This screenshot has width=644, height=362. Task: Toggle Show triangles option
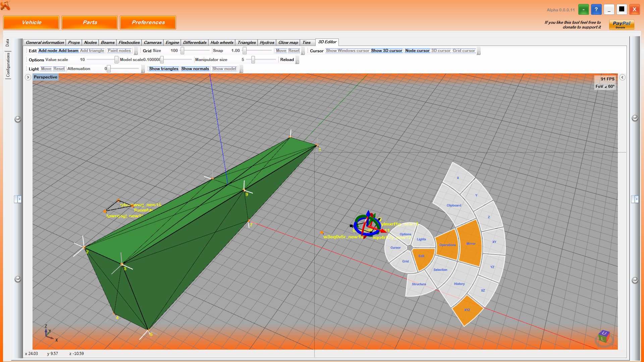coord(163,69)
